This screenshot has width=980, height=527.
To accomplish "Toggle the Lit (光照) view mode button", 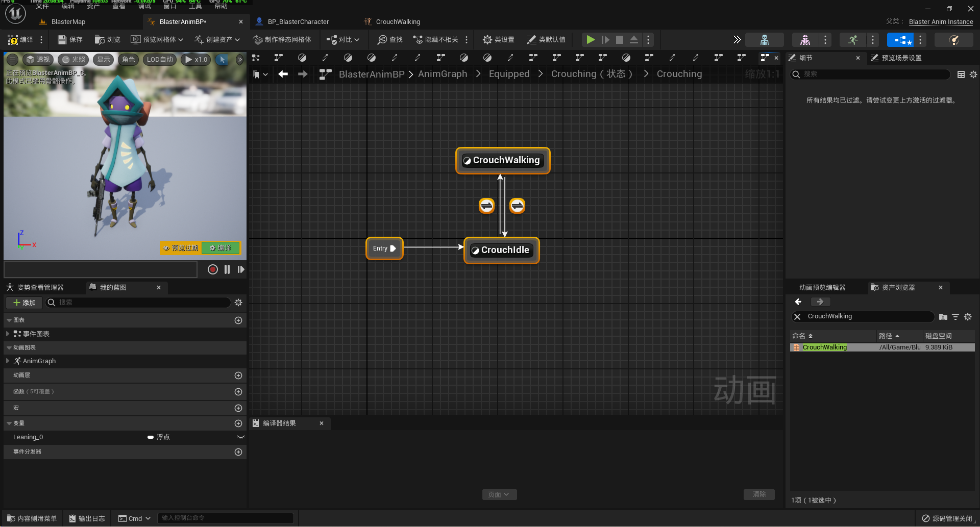I will tap(73, 60).
